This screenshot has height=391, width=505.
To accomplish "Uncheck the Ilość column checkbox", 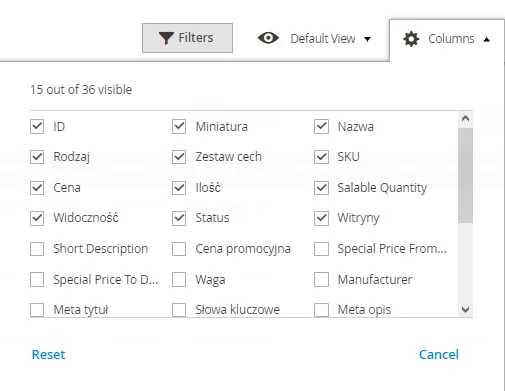I will coord(179,188).
